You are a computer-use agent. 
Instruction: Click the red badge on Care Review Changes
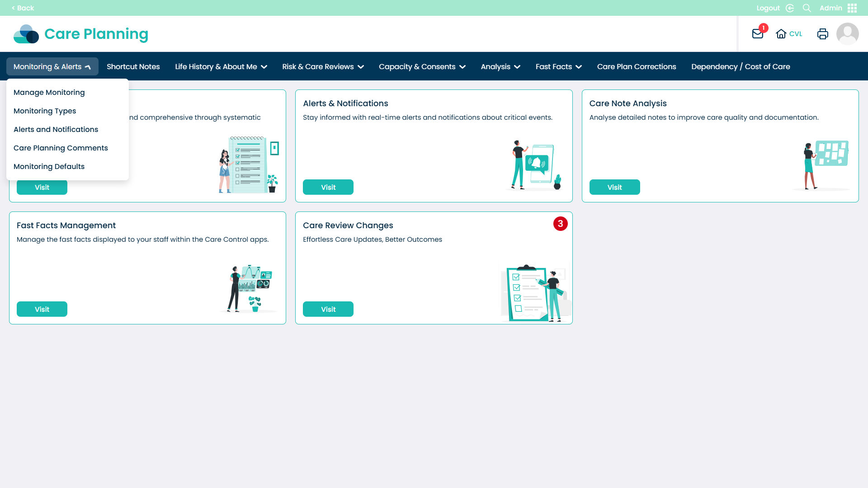tap(561, 223)
